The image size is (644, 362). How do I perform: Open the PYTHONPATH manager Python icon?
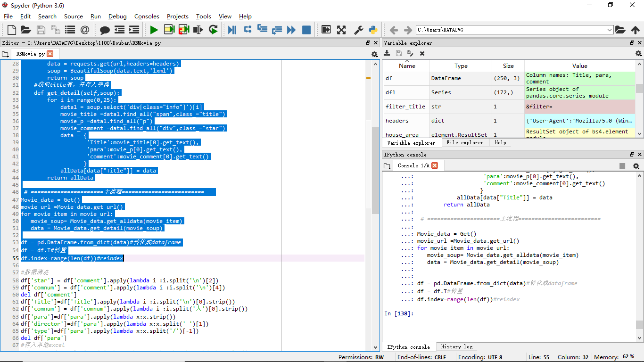tap(373, 30)
